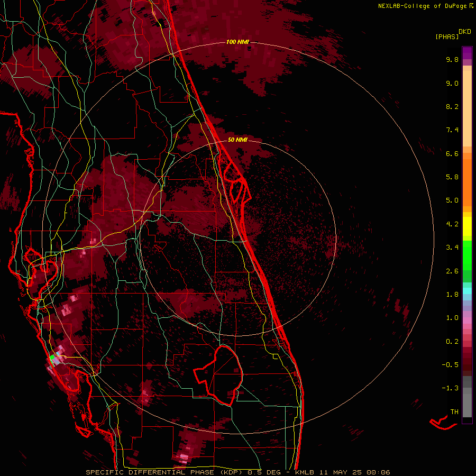Screen dimensions: 476x476
Task: Click the cyan band of the color bar
Action: click(467, 291)
